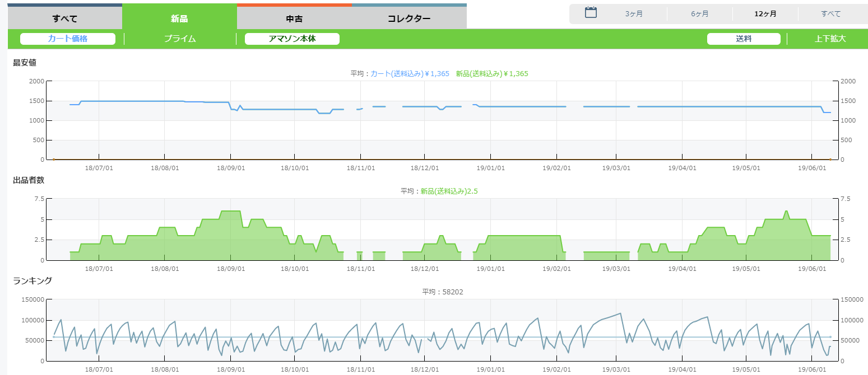Image resolution: width=868 pixels, height=375 pixels.
Task: Switch to the コレクター tab
Action: click(x=409, y=18)
